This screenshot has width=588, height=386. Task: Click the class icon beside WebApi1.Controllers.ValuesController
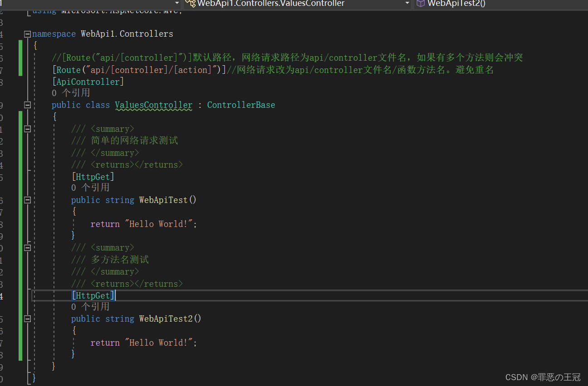click(x=190, y=4)
